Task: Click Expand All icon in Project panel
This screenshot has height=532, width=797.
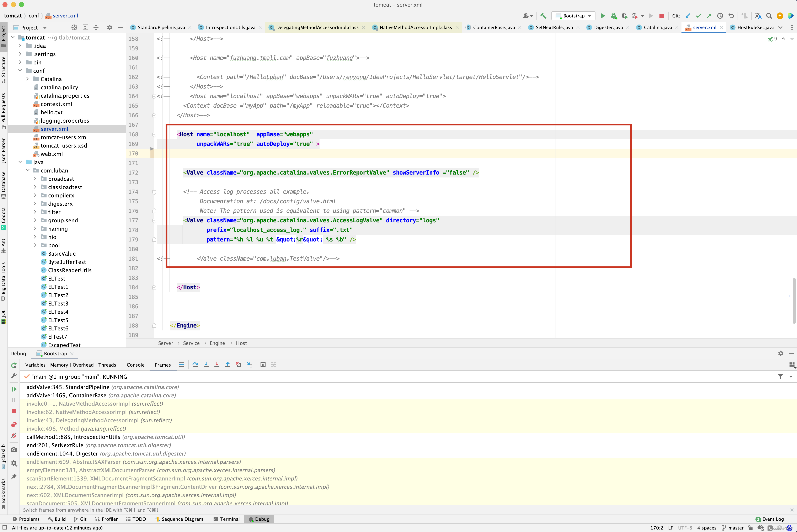Action: [x=85, y=27]
